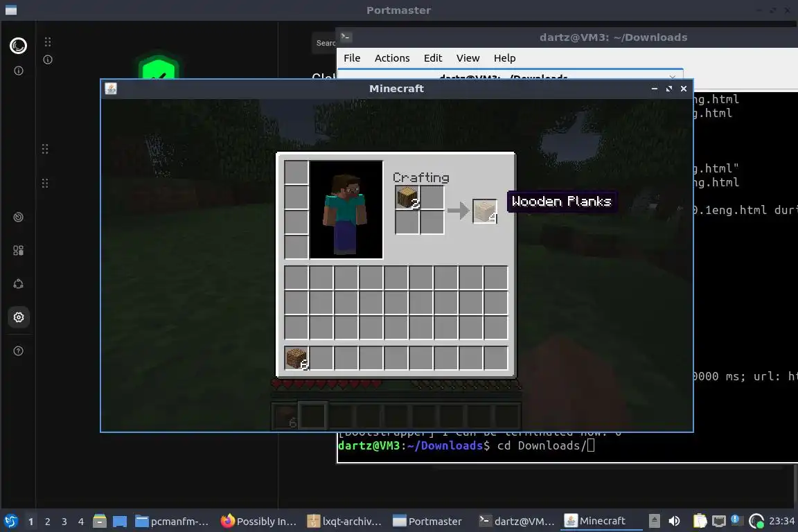Click the Minecraft taskbar entry
Image resolution: width=798 pixels, height=532 pixels.
601,521
